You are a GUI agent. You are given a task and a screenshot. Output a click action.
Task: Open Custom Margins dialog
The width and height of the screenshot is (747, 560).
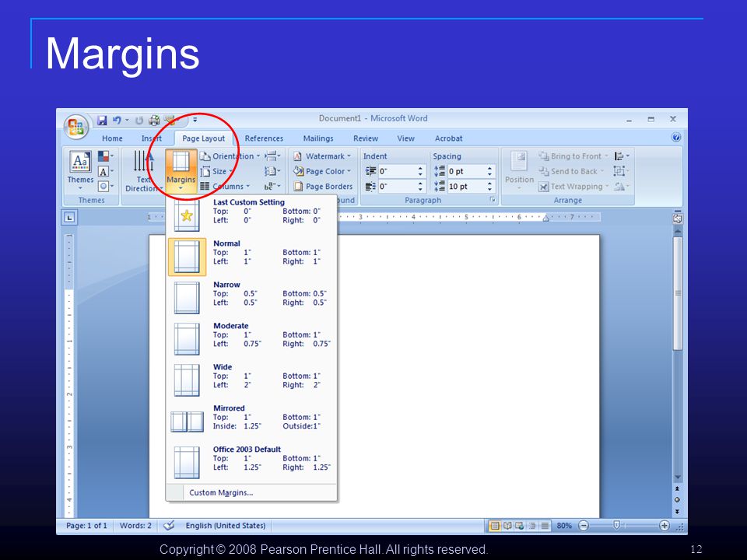coord(251,493)
